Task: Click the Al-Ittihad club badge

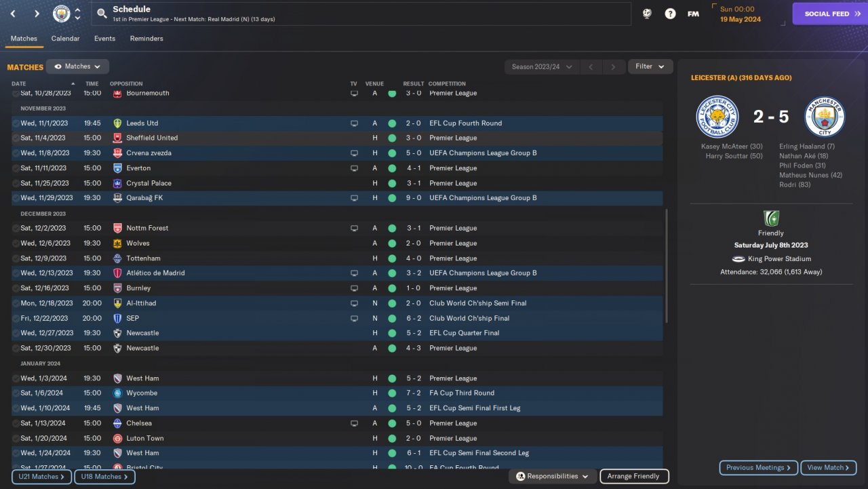Action: pyautogui.click(x=117, y=303)
